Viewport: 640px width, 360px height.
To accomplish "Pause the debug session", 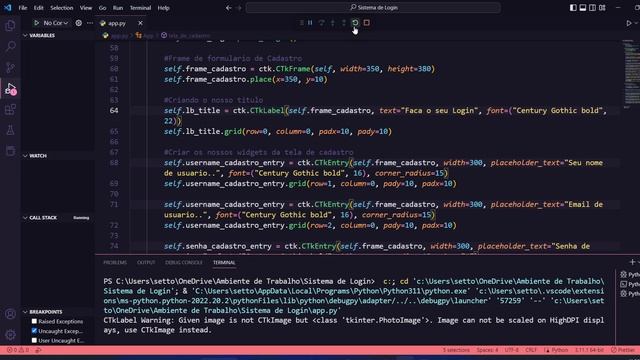I will (310, 23).
